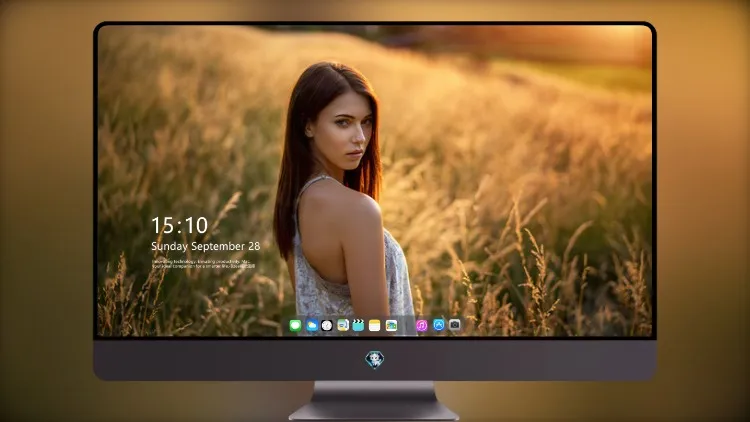Screen dimensions: 750x422
Task: Select the Sunday September 28 date text
Action: tap(206, 246)
